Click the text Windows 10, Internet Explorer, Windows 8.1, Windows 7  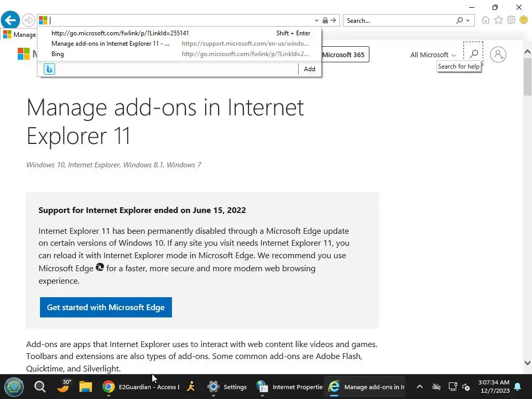click(x=114, y=165)
